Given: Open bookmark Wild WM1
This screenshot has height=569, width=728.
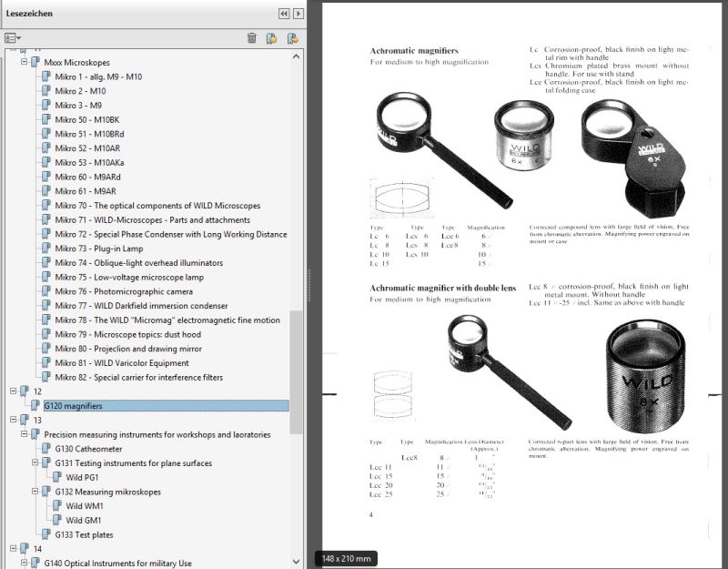Looking at the screenshot, I should [x=85, y=506].
